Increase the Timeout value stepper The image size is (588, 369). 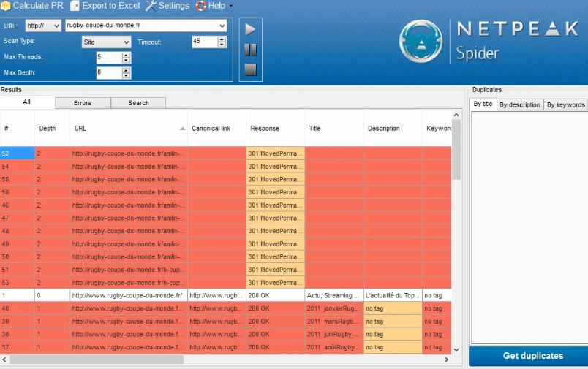[x=222, y=39]
